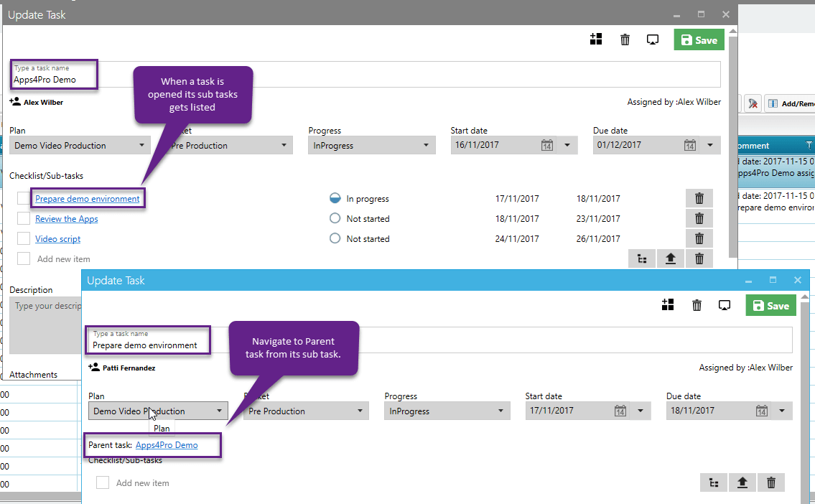
Task: Toggle Not started status for Review the Apps
Action: tap(335, 218)
